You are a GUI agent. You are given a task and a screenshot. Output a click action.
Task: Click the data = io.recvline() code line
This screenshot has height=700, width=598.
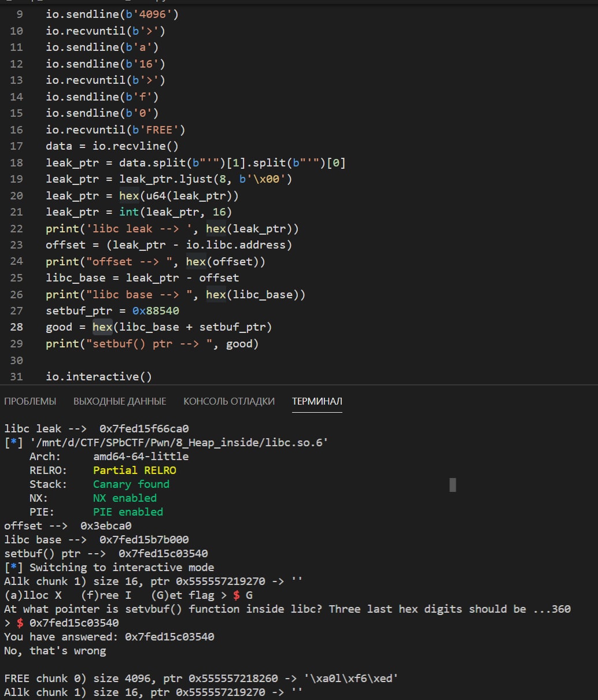pos(112,146)
